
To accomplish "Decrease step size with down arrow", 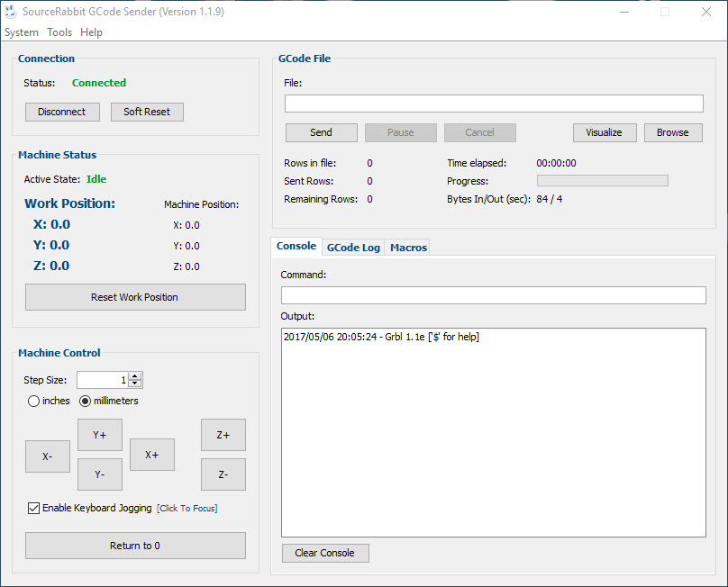I will pyautogui.click(x=135, y=384).
